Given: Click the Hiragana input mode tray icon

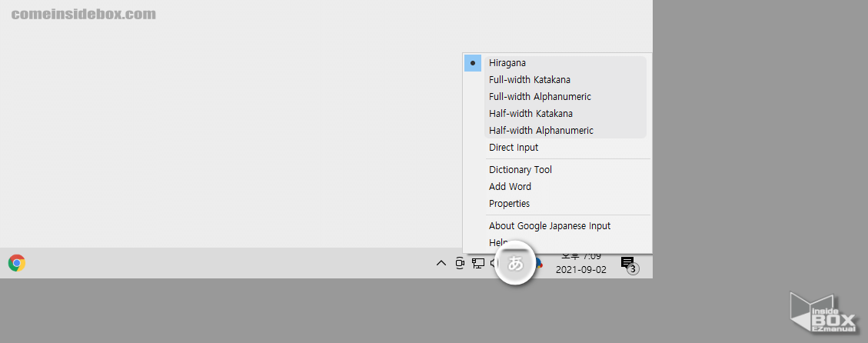Looking at the screenshot, I should tap(516, 263).
